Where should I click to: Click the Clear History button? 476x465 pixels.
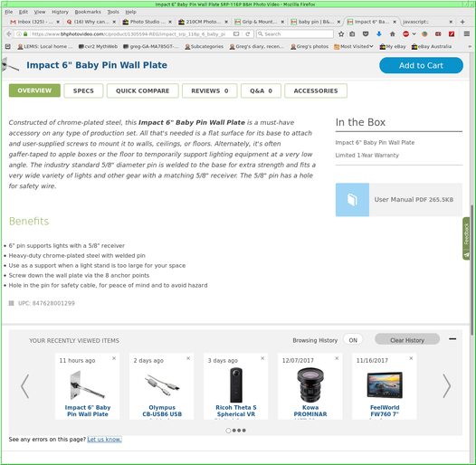pos(407,340)
